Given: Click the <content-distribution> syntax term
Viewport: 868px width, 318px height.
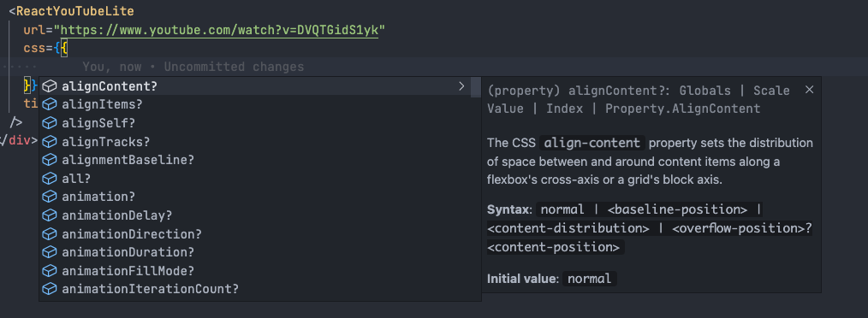Looking at the screenshot, I should coord(568,228).
